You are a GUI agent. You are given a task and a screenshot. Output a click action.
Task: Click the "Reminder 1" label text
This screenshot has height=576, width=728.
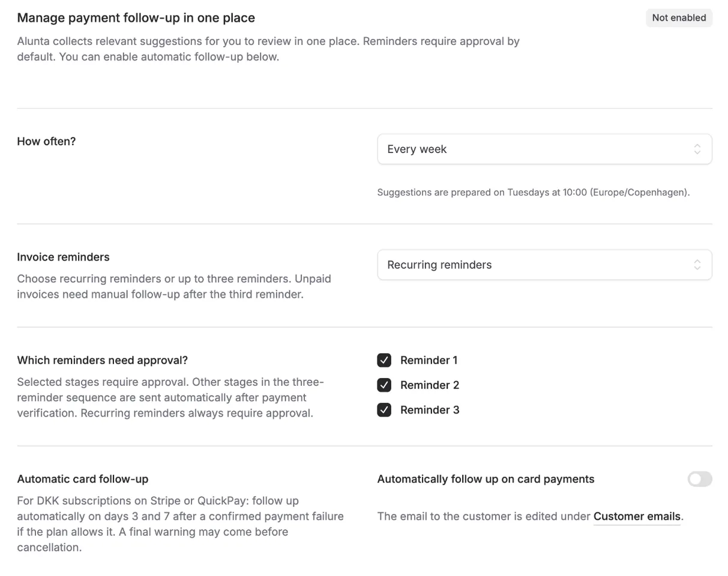click(x=429, y=361)
